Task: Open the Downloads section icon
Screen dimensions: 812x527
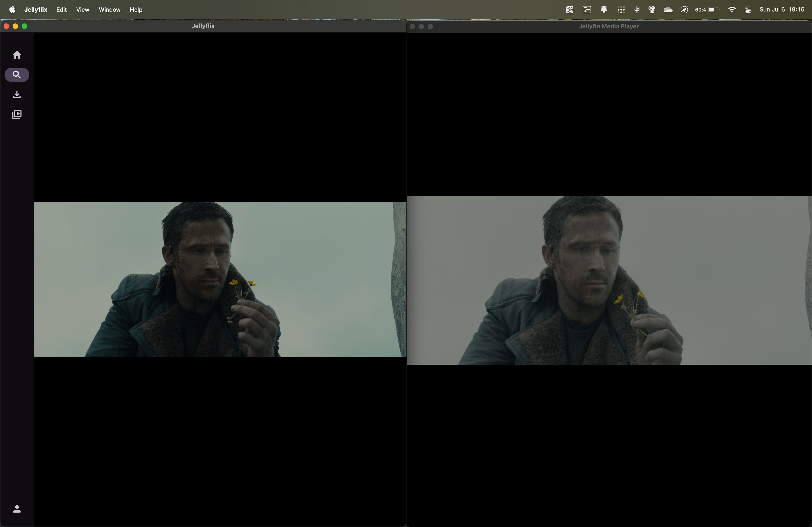Action: point(17,94)
